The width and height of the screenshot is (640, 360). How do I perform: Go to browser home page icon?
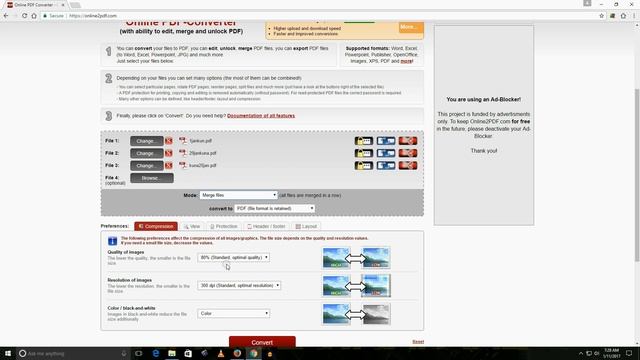pos(34,16)
